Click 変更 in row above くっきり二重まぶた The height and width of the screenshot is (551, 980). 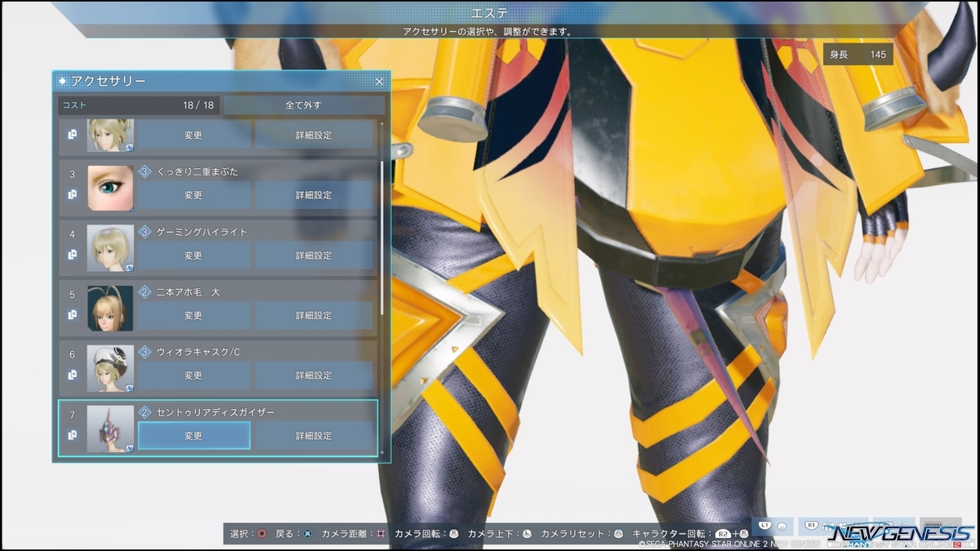tap(194, 135)
